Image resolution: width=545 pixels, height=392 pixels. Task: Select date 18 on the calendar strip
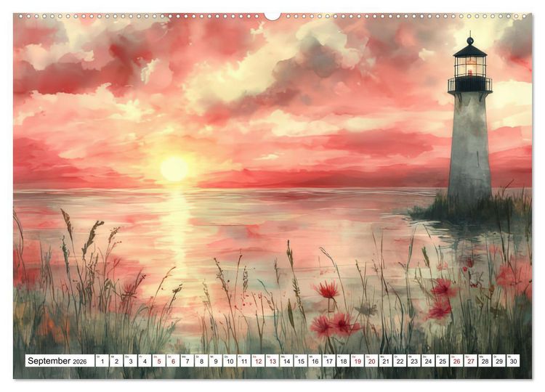click(x=344, y=361)
